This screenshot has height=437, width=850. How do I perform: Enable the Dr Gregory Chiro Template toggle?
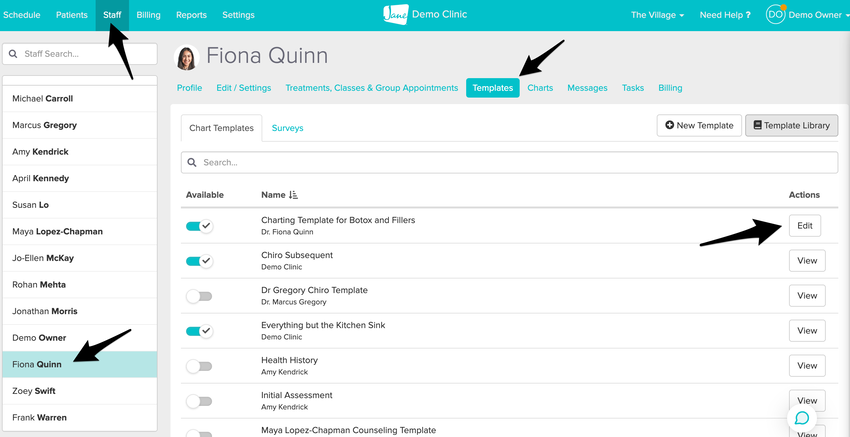tap(199, 296)
